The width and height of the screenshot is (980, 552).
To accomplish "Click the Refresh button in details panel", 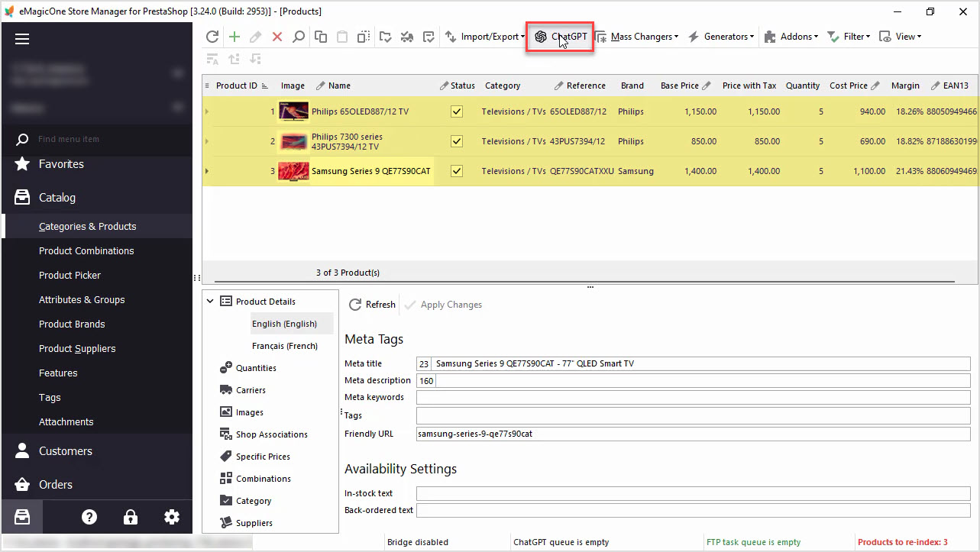I will point(373,305).
